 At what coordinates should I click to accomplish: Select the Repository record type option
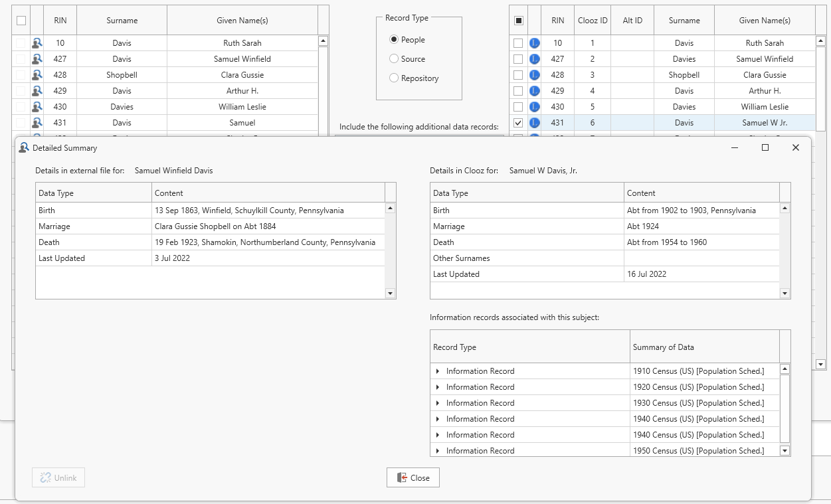point(394,78)
